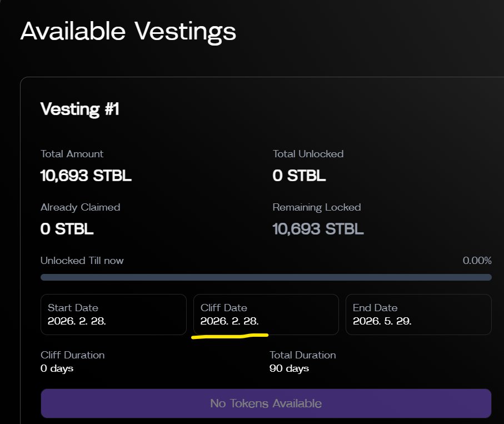This screenshot has height=424, width=504.
Task: Click the No Tokens Available button
Action: [266, 403]
